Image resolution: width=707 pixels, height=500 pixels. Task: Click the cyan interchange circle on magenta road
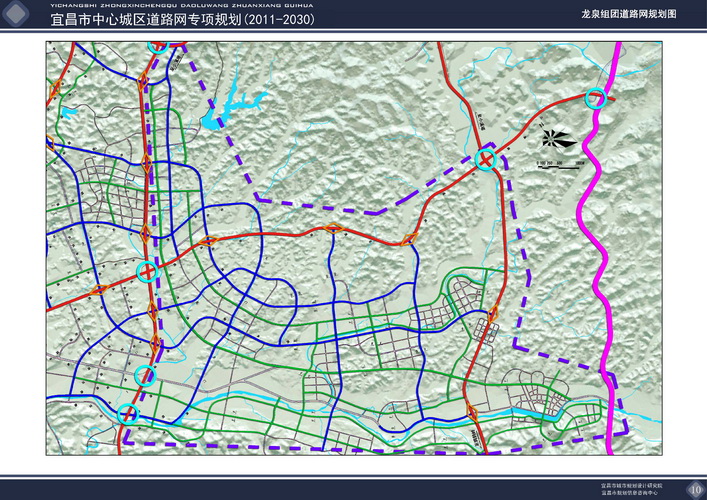point(595,98)
